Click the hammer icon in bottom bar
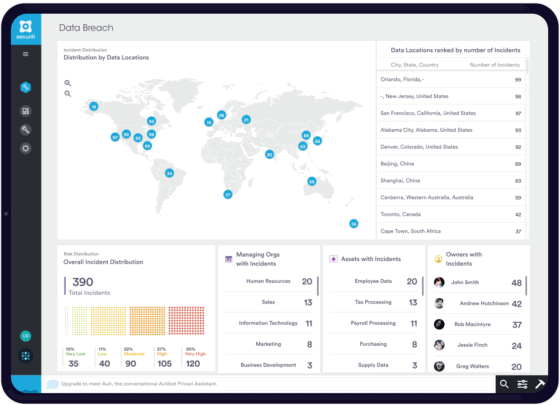 point(540,384)
